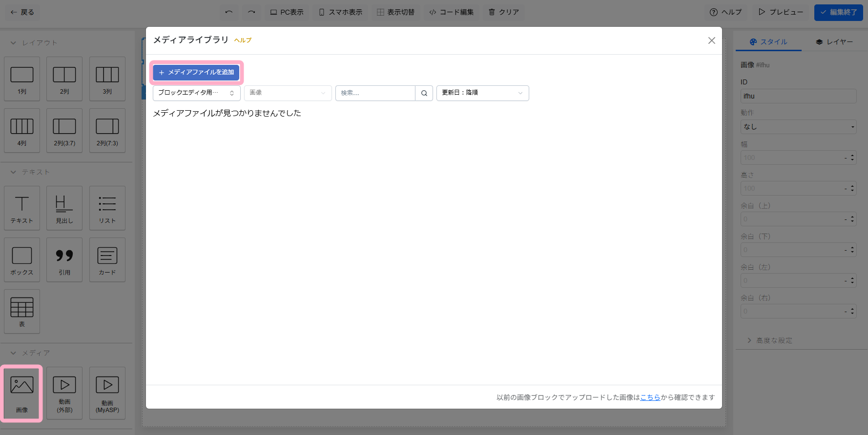Switch to the スタイル tab
The image size is (868, 435).
pos(768,42)
